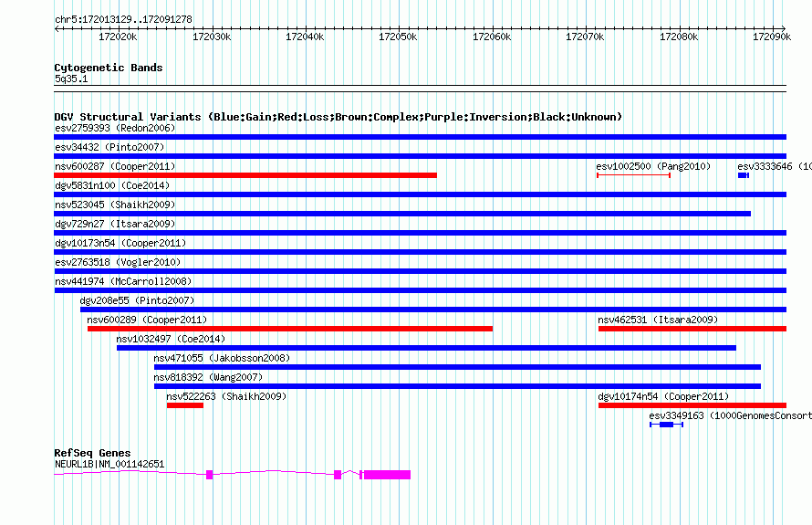Click the blue bar under nsv1032497
This screenshot has width=812, height=525.
(x=427, y=348)
